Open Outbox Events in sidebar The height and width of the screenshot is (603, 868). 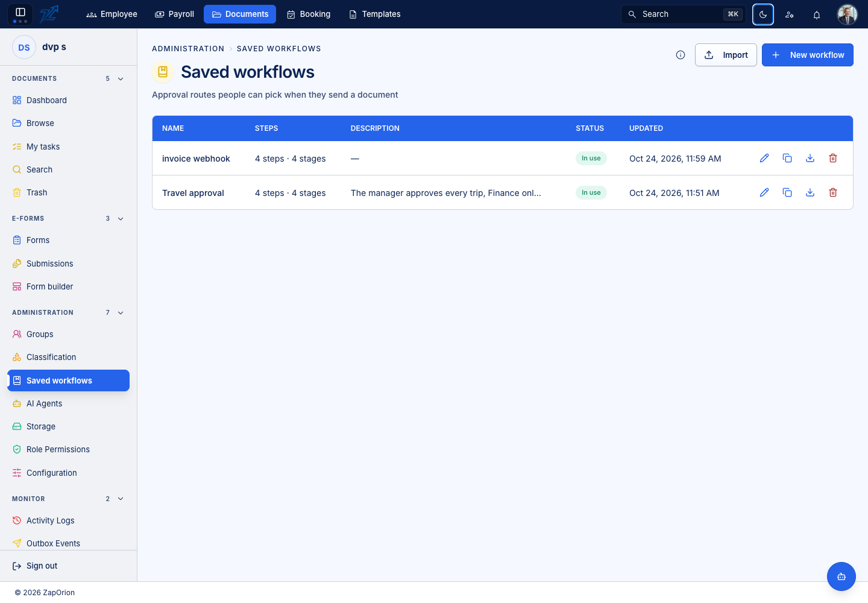(68, 543)
